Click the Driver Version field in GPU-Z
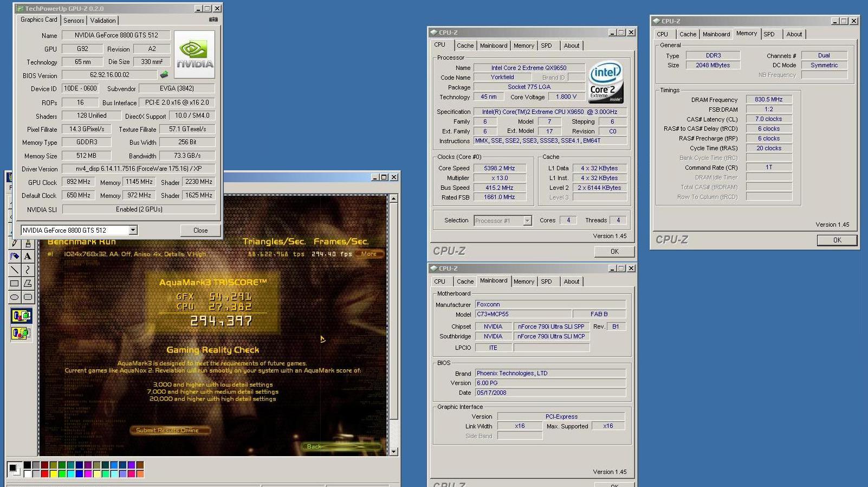 pyautogui.click(x=139, y=169)
